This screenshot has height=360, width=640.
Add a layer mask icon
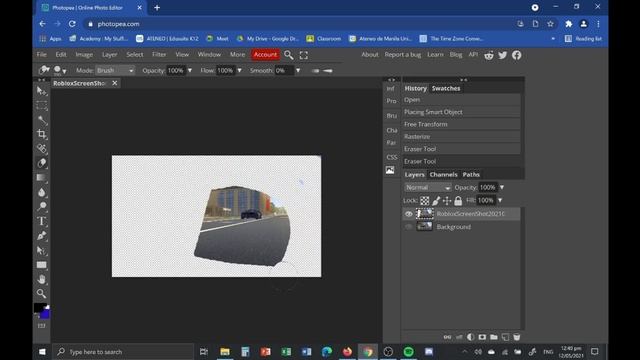(482, 337)
